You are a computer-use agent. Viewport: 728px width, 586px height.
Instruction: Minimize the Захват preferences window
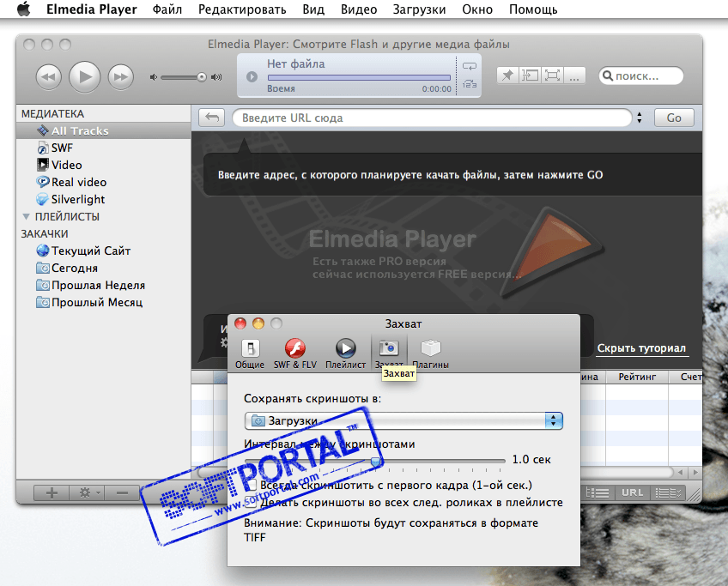click(x=258, y=323)
